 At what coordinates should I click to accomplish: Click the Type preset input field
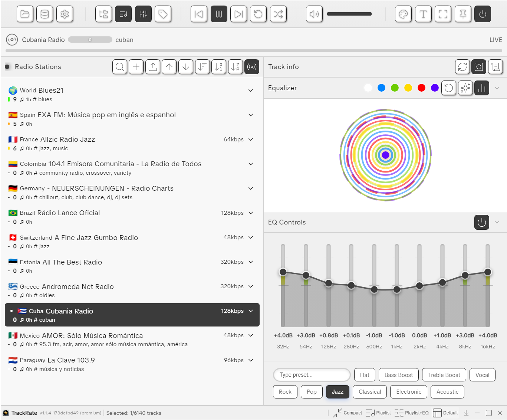pos(312,375)
